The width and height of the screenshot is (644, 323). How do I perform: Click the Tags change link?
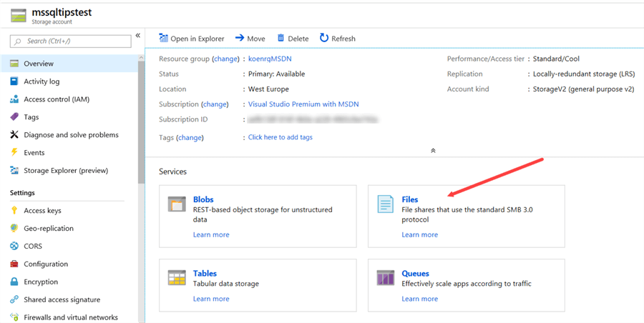(x=190, y=137)
